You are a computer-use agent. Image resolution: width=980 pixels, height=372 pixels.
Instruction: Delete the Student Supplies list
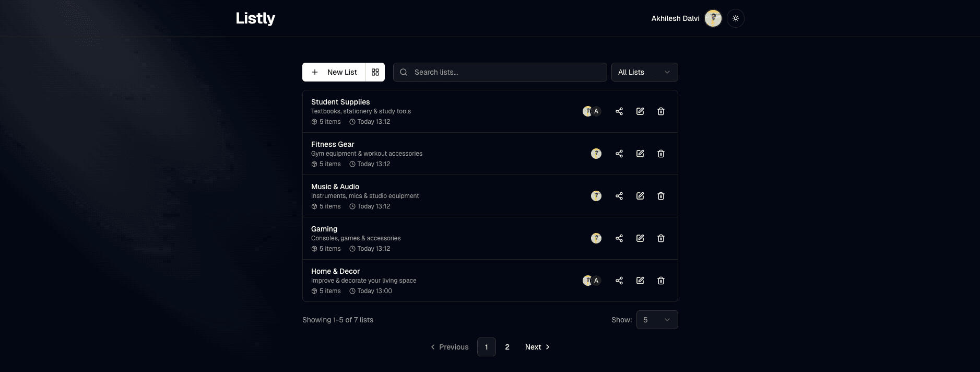[660, 111]
